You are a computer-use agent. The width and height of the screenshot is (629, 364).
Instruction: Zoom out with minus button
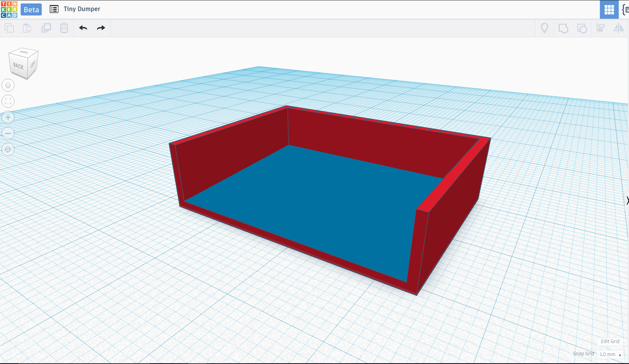click(8, 133)
